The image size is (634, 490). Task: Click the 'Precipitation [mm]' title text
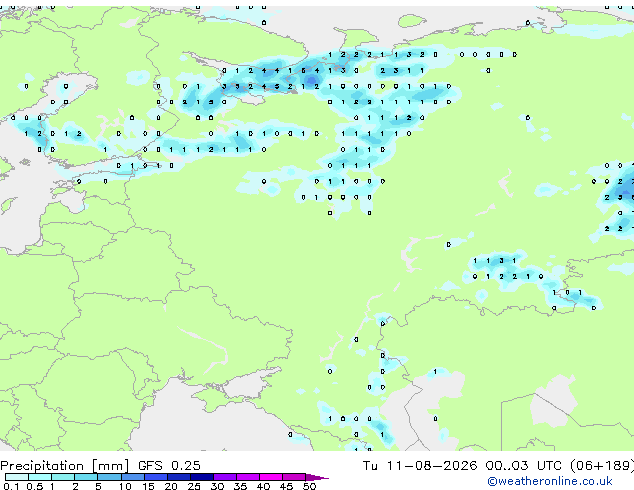pos(65,466)
